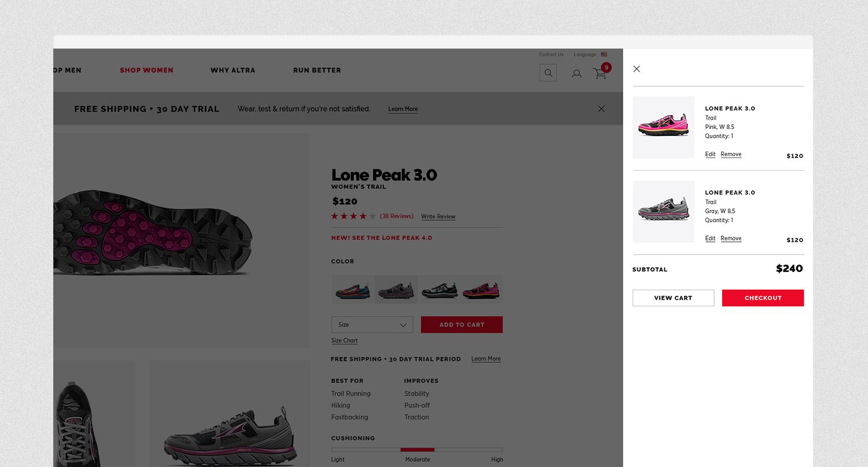
Task: Open the gray shoe cart thumbnail
Action: click(663, 211)
